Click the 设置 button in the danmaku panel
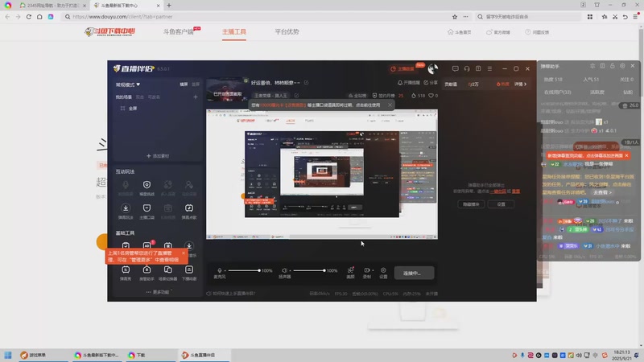Image resolution: width=644 pixels, height=362 pixels. 501,204
